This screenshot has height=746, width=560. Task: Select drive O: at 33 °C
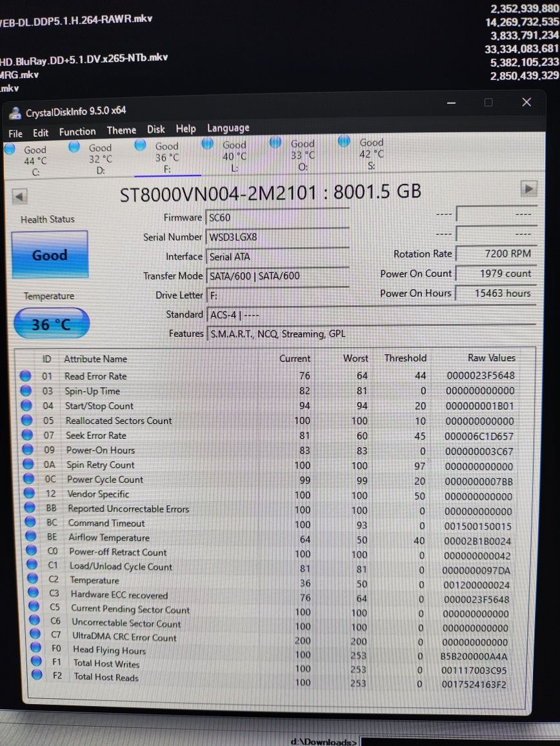294,155
